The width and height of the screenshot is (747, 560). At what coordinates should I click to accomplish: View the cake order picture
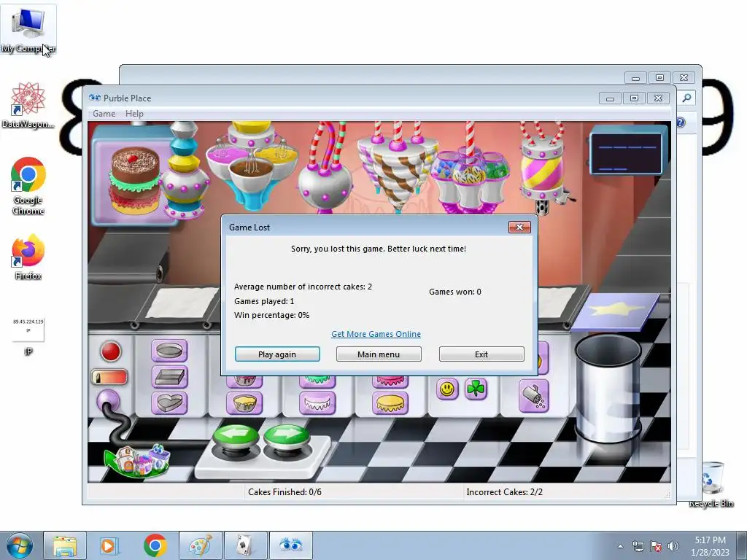[135, 179]
